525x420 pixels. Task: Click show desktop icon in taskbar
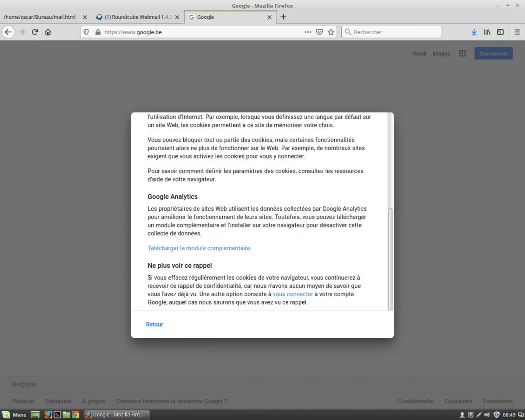pos(35,415)
